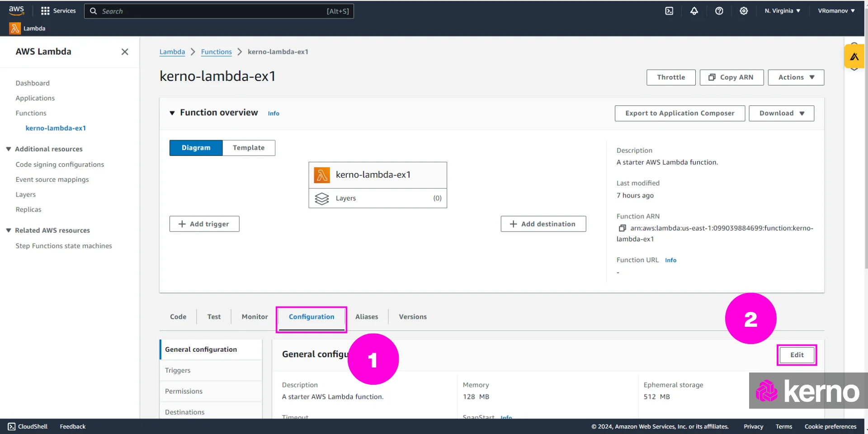
Task: Open Cookie preferences in footer
Action: click(x=830, y=426)
